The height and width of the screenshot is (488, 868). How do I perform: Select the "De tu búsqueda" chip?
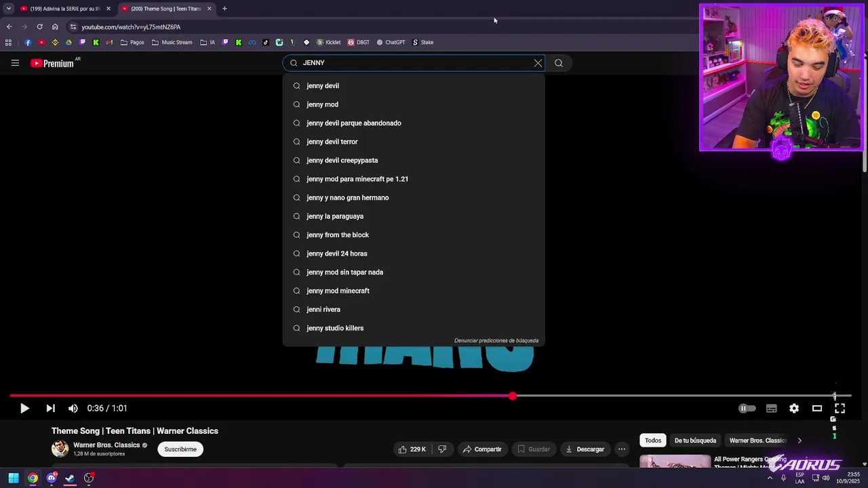click(x=695, y=441)
